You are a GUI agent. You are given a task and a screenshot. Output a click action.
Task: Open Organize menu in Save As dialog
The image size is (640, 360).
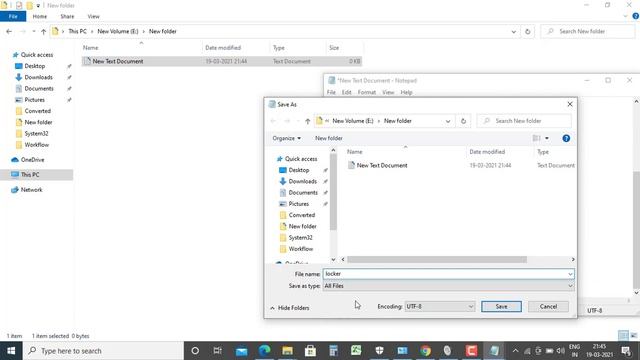[x=287, y=138]
